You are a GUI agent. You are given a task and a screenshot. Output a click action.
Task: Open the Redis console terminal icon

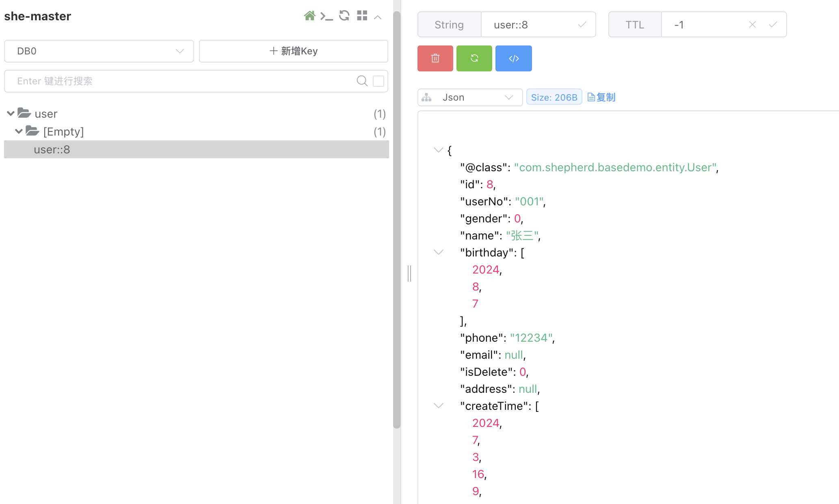[327, 16]
